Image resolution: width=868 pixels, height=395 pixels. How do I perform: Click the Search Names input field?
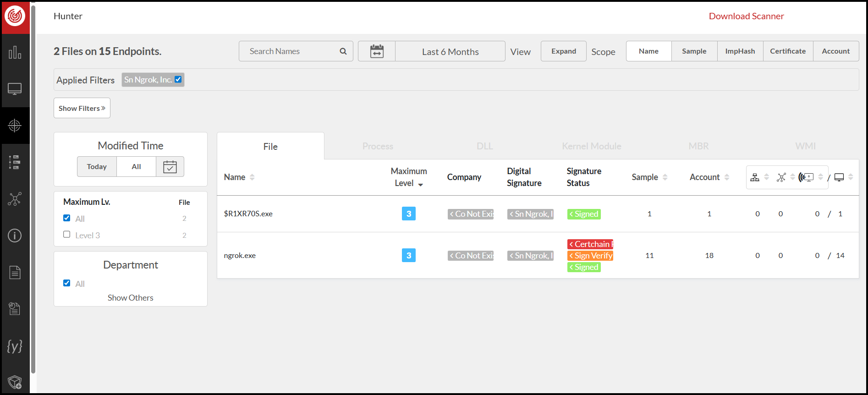291,51
